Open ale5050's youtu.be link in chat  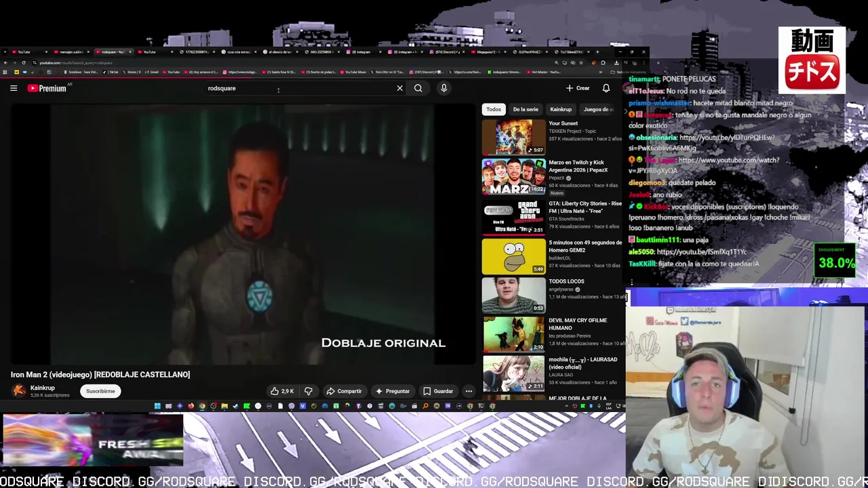(701, 251)
